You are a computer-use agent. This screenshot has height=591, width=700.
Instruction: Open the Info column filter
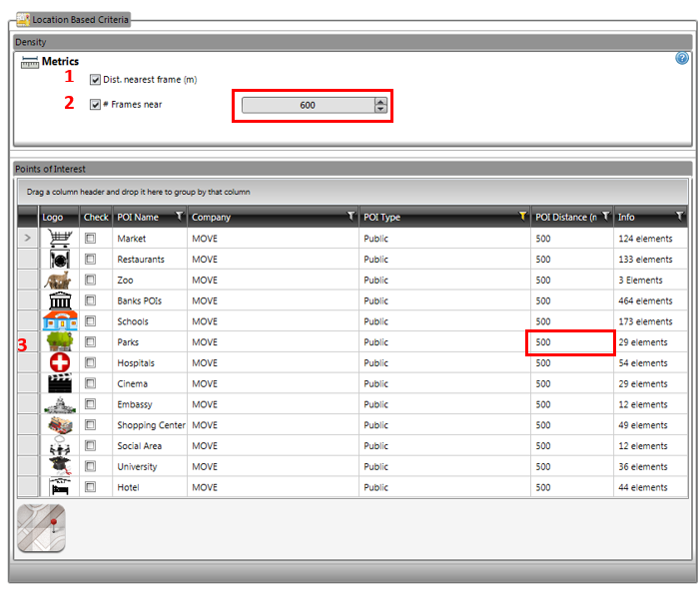679,216
